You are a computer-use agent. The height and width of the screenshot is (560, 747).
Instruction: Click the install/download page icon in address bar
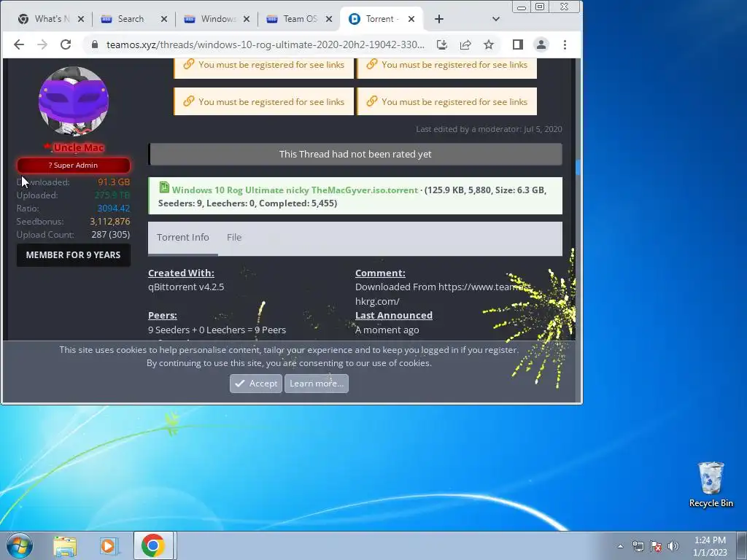(441, 44)
